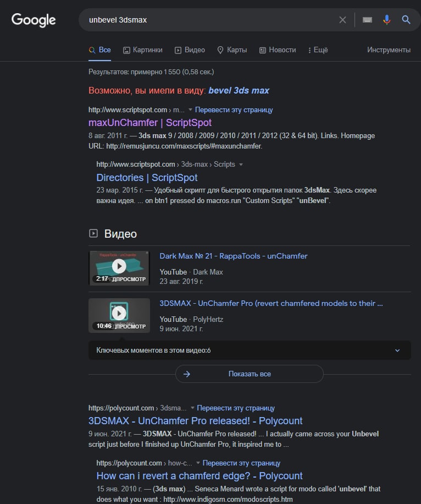Click the 8 авг. 2011 г. snippet text

click(108, 136)
